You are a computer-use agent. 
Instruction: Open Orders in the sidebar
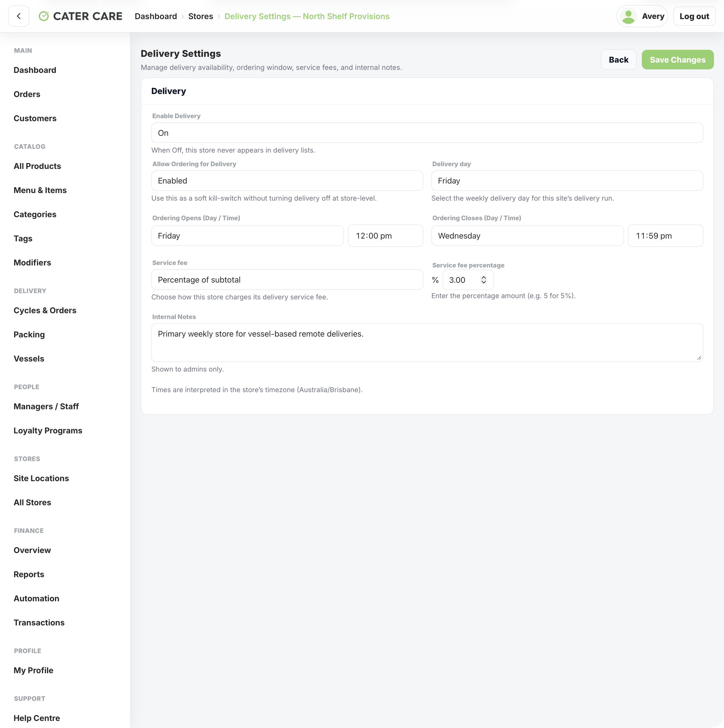[27, 94]
